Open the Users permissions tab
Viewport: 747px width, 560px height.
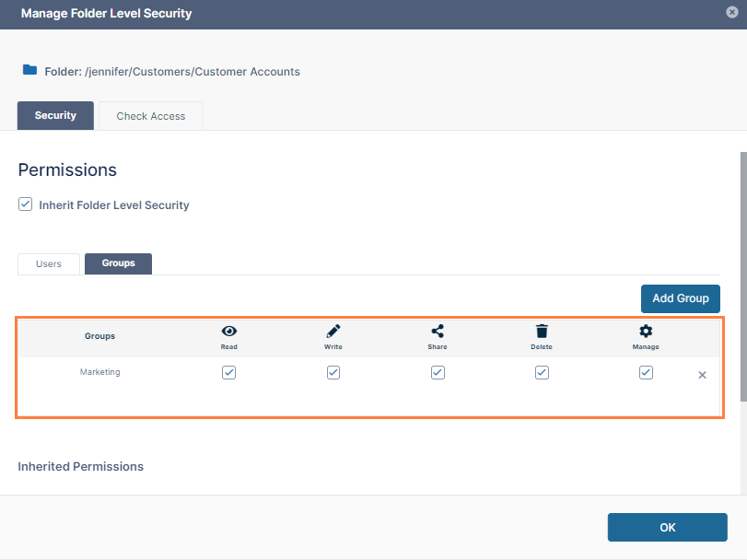tap(49, 263)
